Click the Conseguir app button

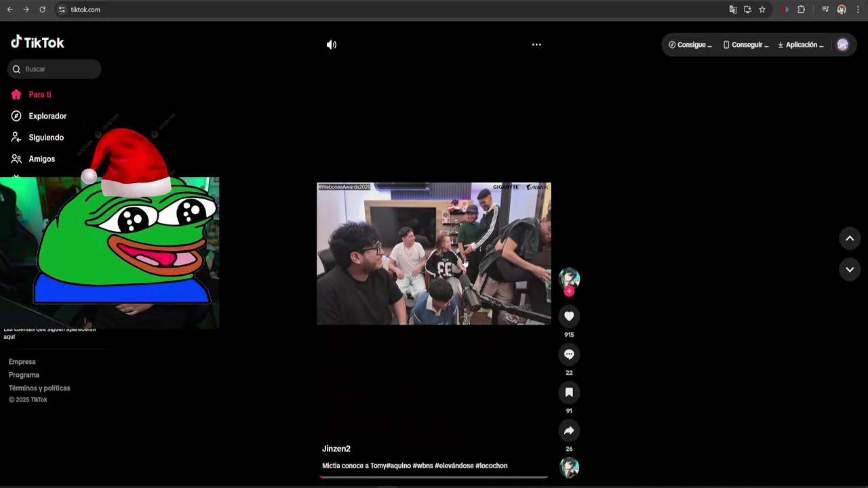(746, 45)
